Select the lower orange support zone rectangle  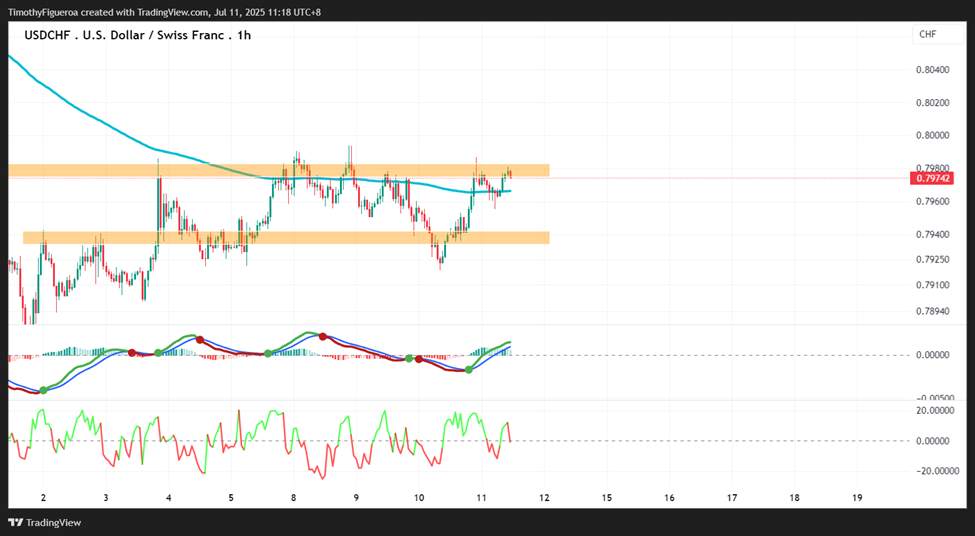click(x=286, y=238)
